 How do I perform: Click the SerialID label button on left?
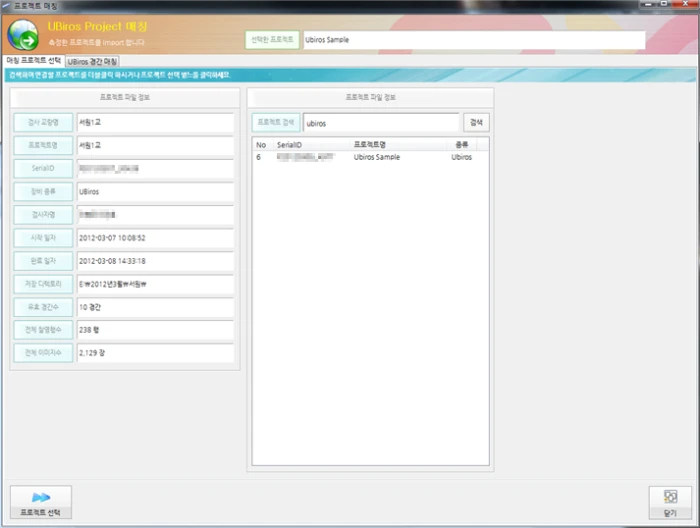pyautogui.click(x=43, y=168)
